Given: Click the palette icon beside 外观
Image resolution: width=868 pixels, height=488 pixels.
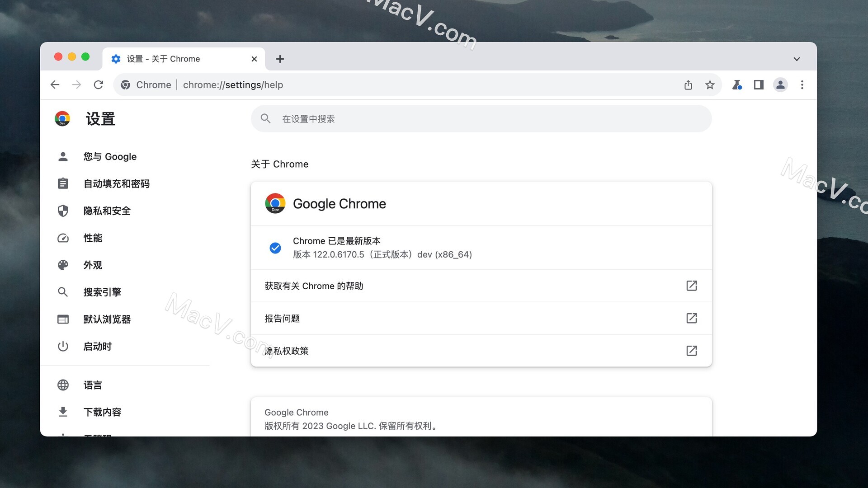Looking at the screenshot, I should tap(63, 265).
